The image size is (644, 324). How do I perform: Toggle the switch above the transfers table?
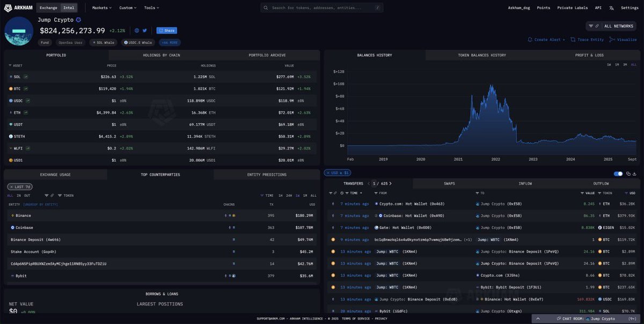coord(618,173)
